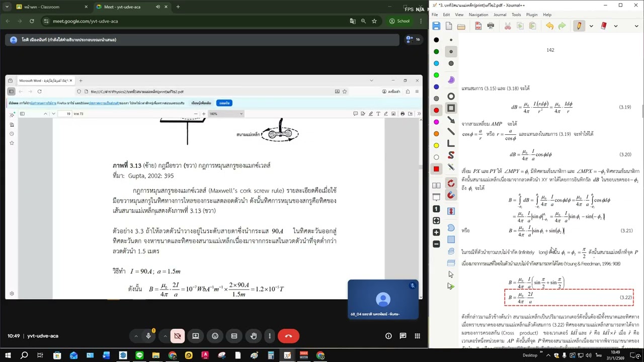The image size is (644, 362).
Task: Select the dark green pen color
Action: coord(436,52)
